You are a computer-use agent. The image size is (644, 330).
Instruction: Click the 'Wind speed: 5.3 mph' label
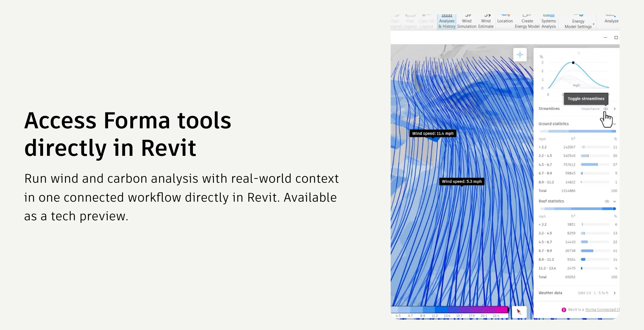pyautogui.click(x=462, y=182)
